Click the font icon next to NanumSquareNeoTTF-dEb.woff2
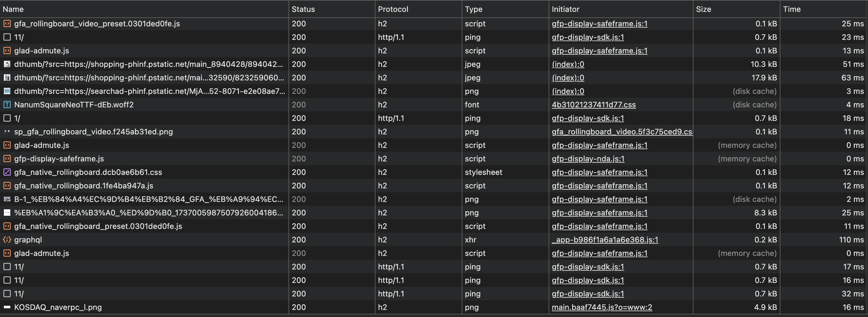 [7, 105]
